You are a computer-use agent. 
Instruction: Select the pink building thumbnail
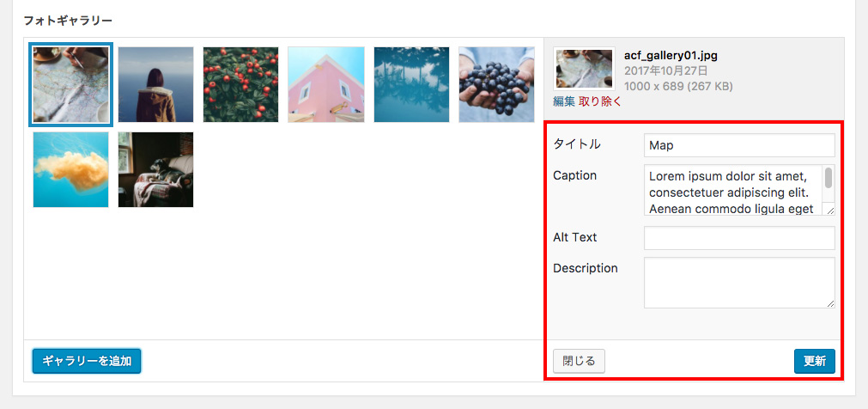326,84
